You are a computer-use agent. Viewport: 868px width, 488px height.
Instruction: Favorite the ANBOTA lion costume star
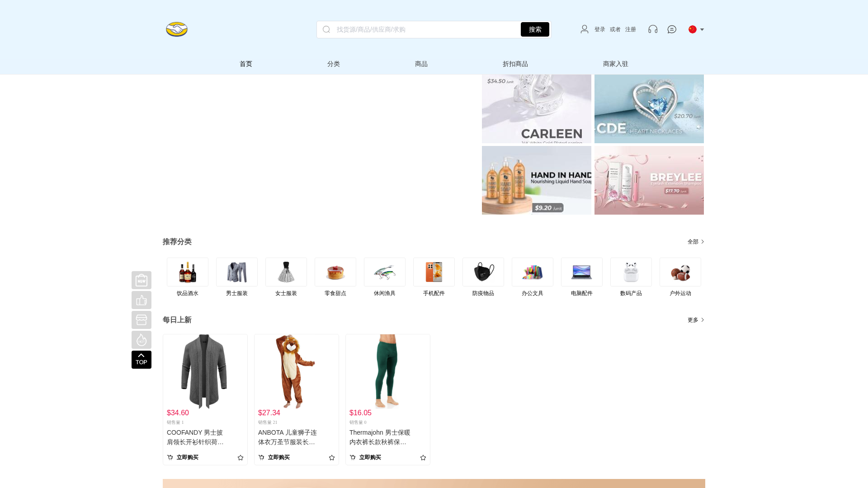point(332,458)
